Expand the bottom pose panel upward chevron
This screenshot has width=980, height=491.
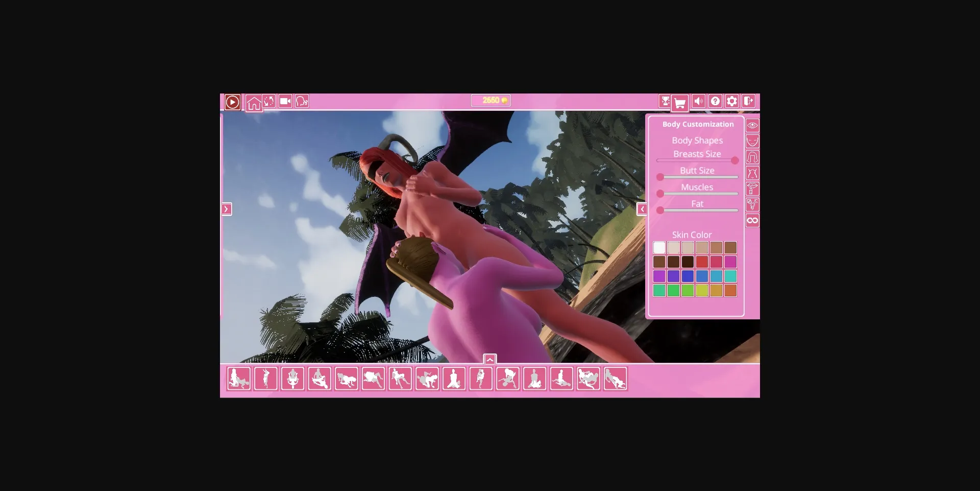tap(490, 359)
